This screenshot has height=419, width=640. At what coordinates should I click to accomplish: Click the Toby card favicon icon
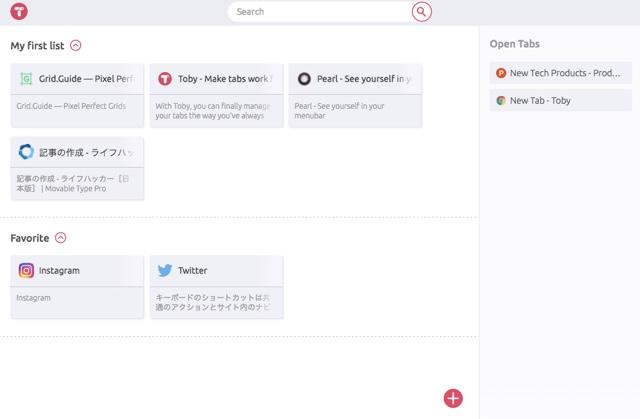(165, 79)
